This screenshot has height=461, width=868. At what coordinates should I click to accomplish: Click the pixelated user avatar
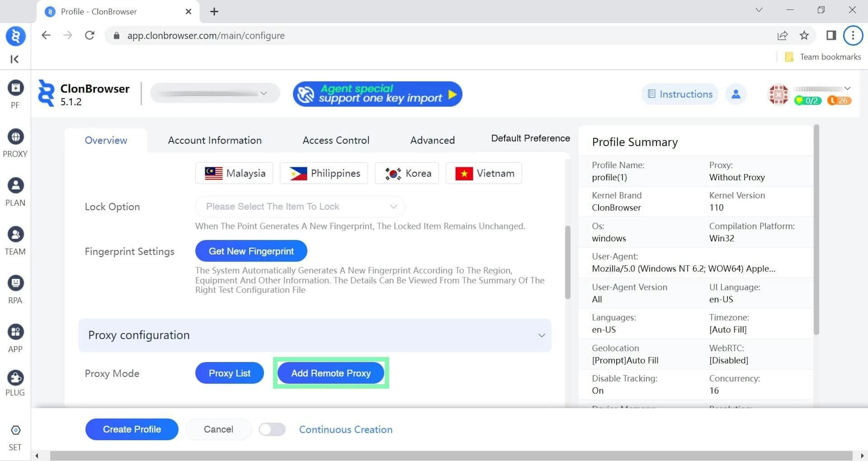coord(778,95)
